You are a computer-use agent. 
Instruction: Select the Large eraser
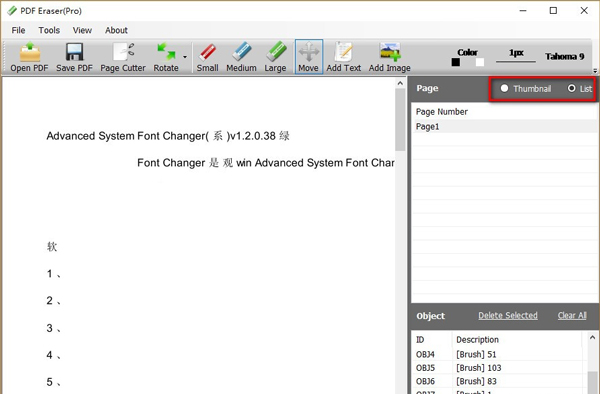276,52
